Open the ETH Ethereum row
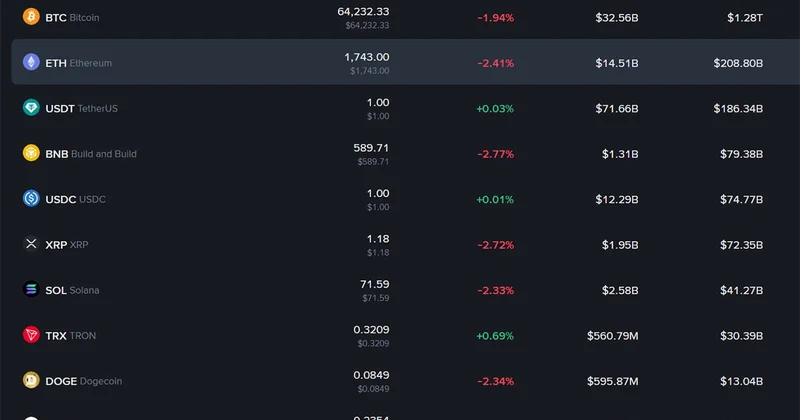 pos(406,62)
